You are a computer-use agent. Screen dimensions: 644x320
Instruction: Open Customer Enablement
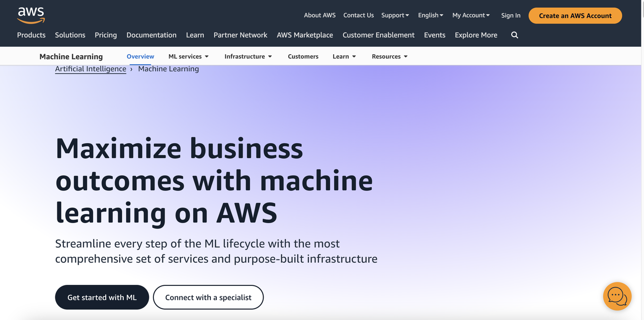click(378, 35)
